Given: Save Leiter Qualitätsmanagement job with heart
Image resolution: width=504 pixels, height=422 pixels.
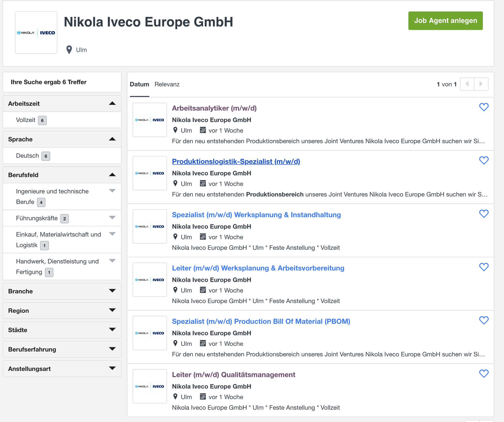Looking at the screenshot, I should [x=484, y=374].
